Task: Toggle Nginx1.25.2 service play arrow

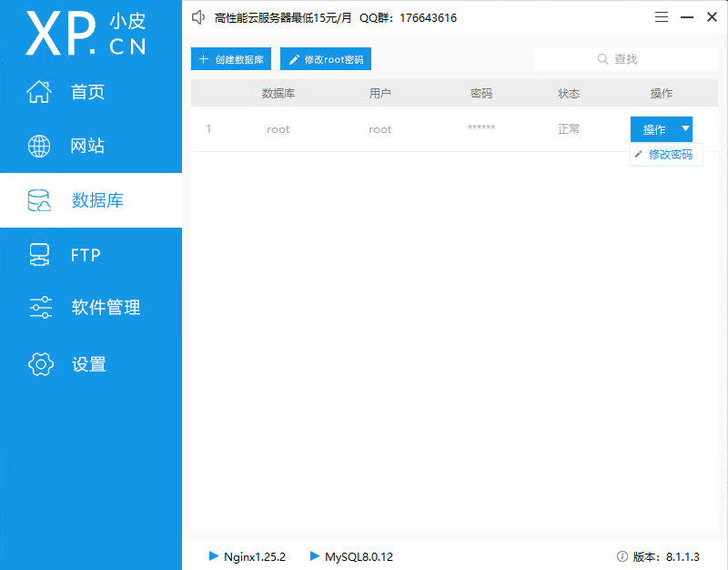Action: coord(214,555)
